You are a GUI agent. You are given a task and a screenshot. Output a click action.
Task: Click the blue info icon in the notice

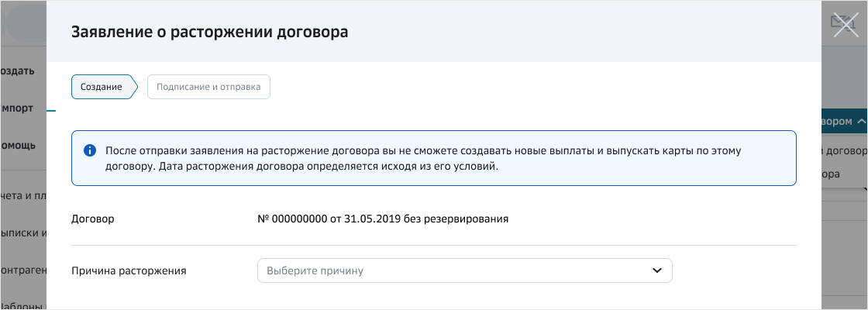click(x=90, y=150)
